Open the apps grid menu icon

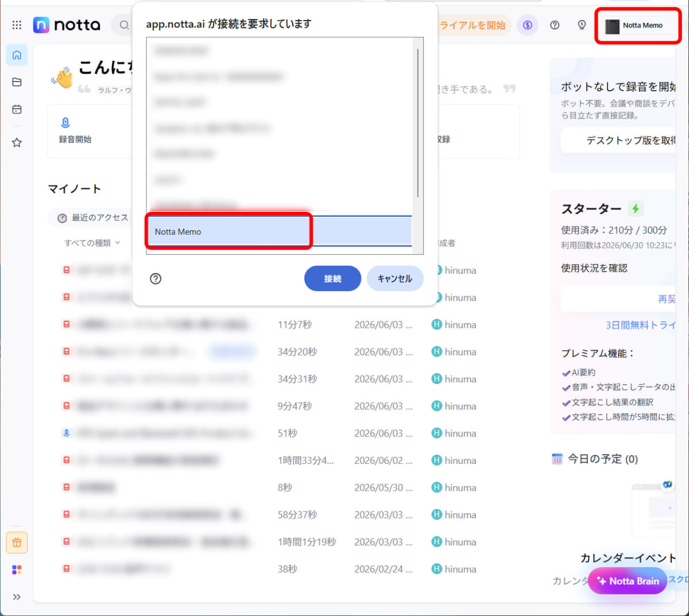[17, 25]
